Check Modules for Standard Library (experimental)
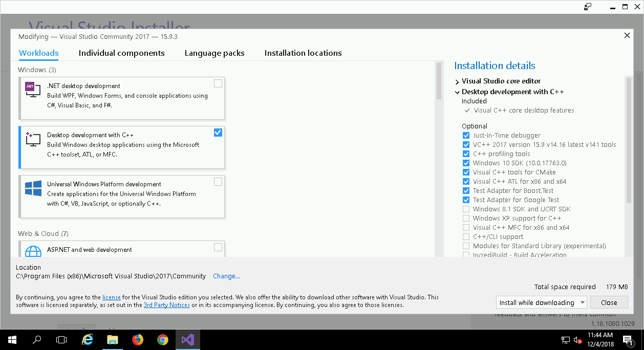Screen dimensions: 644x350 [466, 246]
